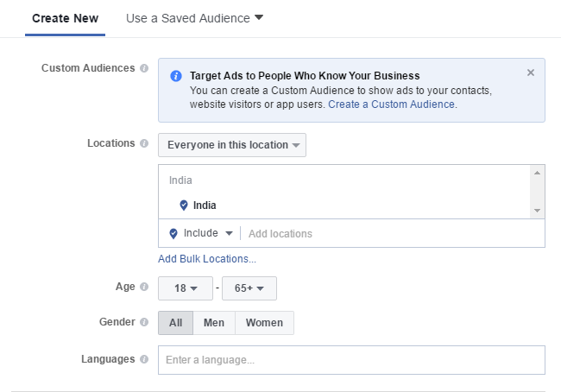Image resolution: width=561 pixels, height=392 pixels.
Task: Select All genders option
Action: pos(175,323)
